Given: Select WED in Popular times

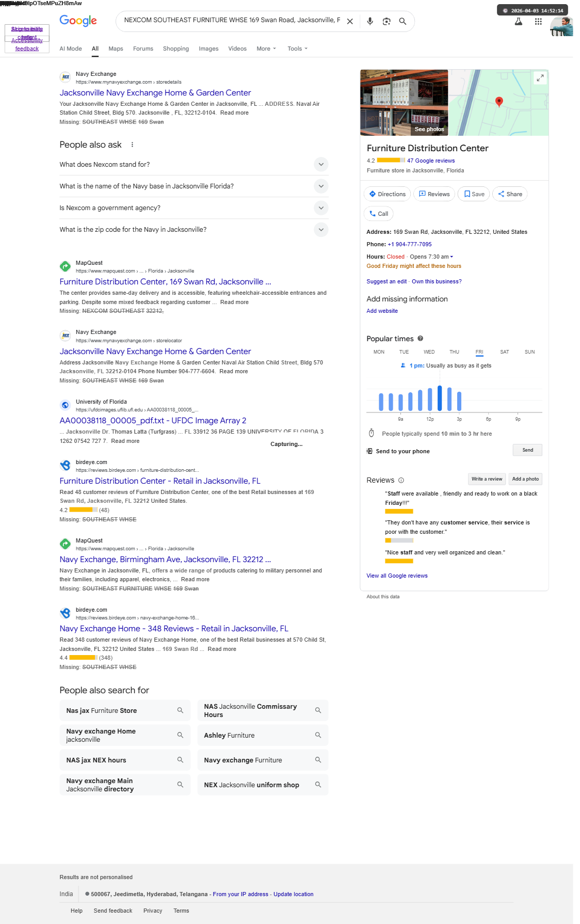Looking at the screenshot, I should pos(429,352).
